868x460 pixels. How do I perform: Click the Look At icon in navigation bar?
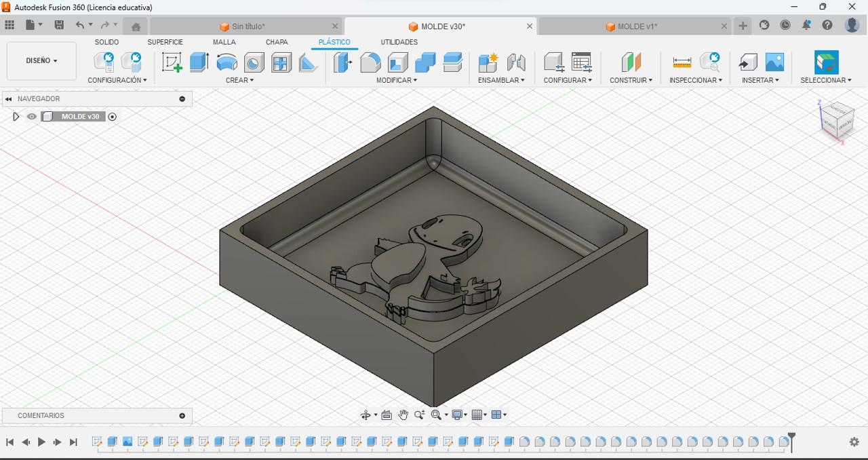[387, 415]
